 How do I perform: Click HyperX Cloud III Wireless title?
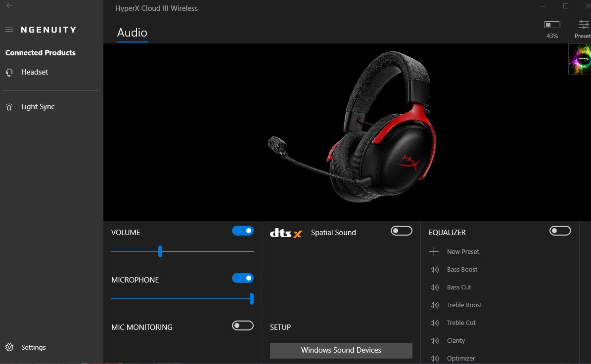pos(156,8)
